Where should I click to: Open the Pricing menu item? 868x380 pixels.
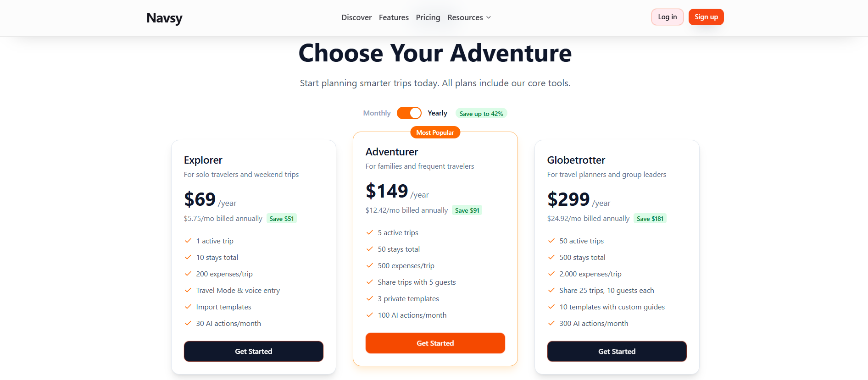point(428,17)
